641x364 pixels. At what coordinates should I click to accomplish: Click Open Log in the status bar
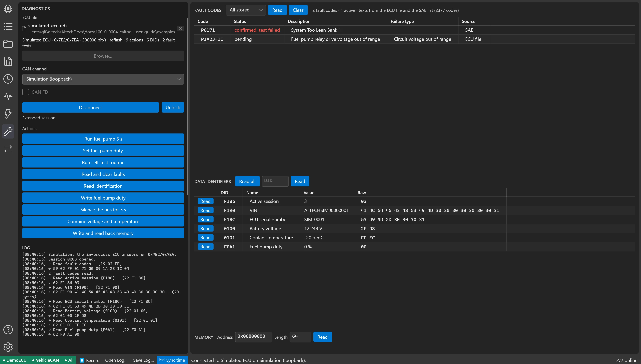pos(116,360)
